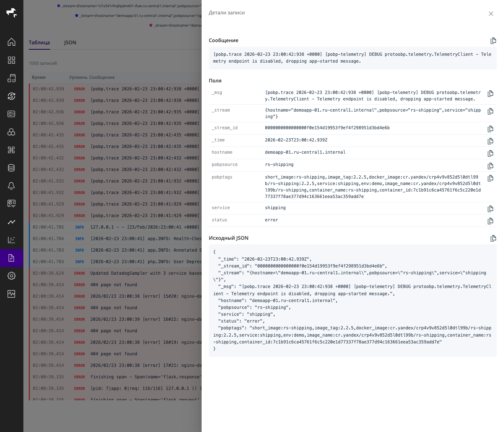
Task: Open the database icon in sidebar
Action: coord(12,168)
